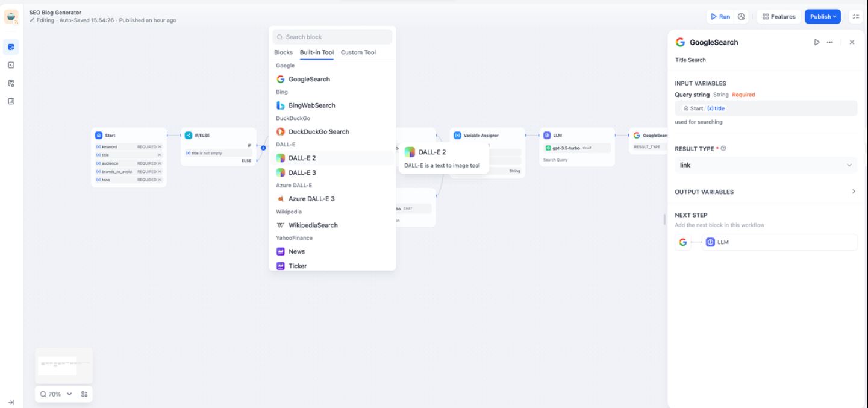868x408 pixels.
Task: Switch to the Blocks tab
Action: click(283, 52)
